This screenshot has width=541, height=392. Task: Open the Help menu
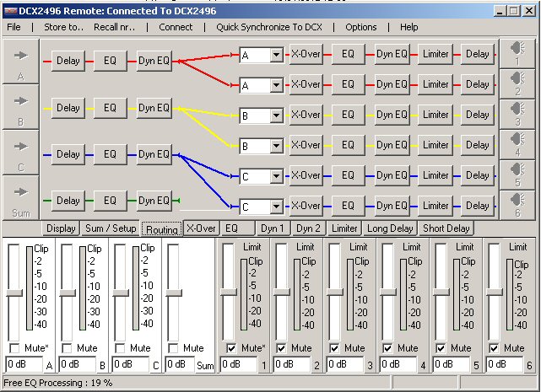[409, 27]
